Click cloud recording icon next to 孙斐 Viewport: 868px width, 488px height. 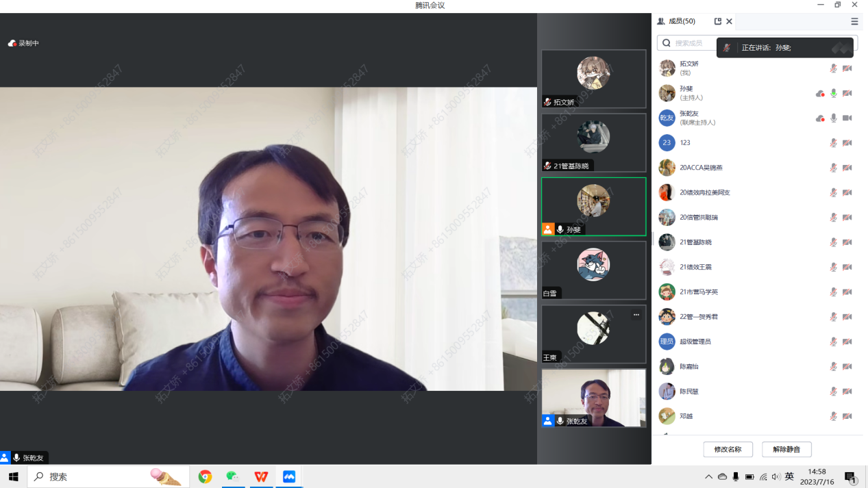pos(819,93)
